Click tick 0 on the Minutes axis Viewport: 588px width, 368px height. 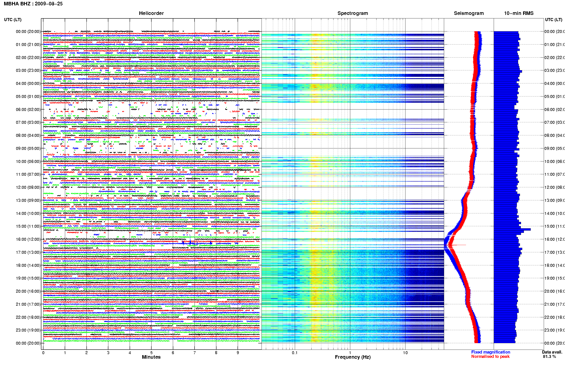tap(43, 352)
